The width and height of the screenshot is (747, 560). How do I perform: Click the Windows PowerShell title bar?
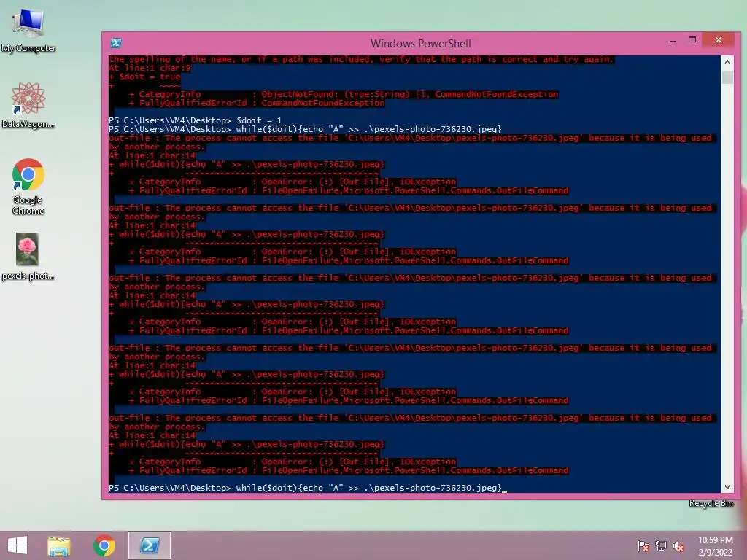click(421, 43)
